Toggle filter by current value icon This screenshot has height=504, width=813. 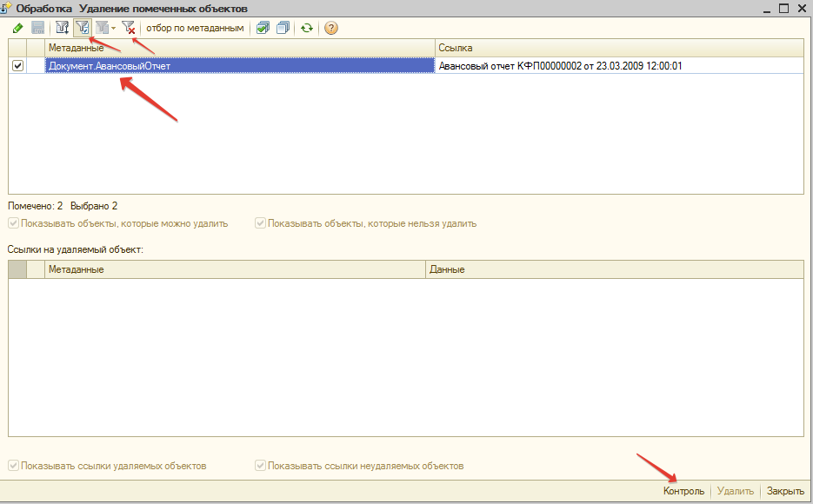(x=83, y=28)
